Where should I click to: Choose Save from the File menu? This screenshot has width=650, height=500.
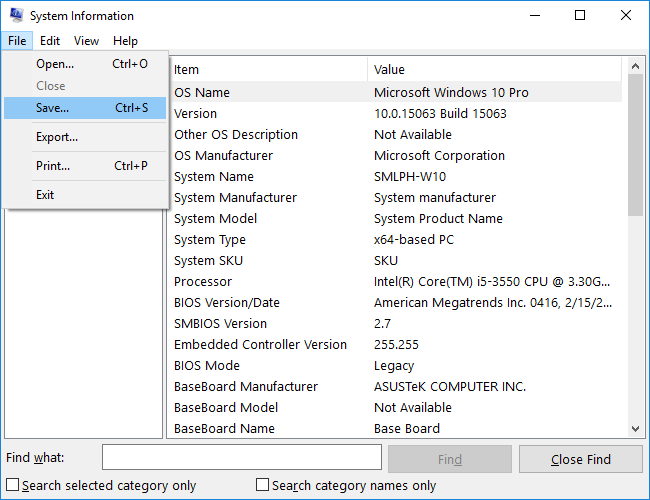[x=85, y=108]
